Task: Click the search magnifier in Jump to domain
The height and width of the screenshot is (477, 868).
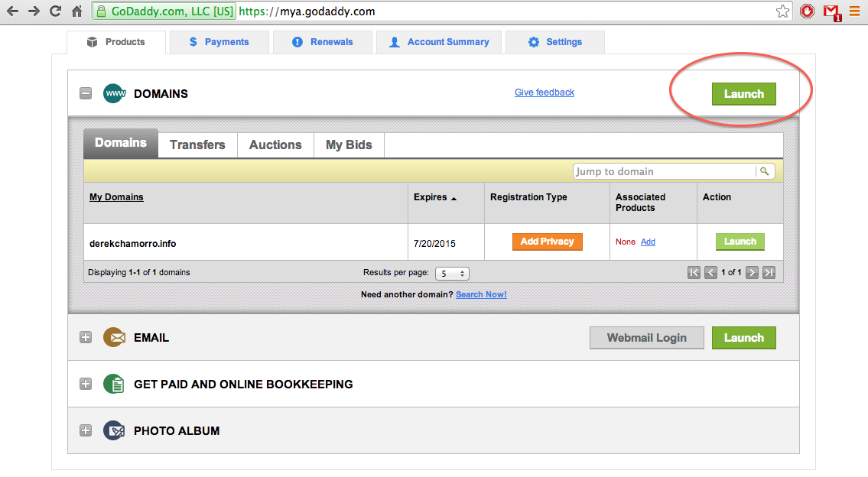Action: [x=765, y=171]
